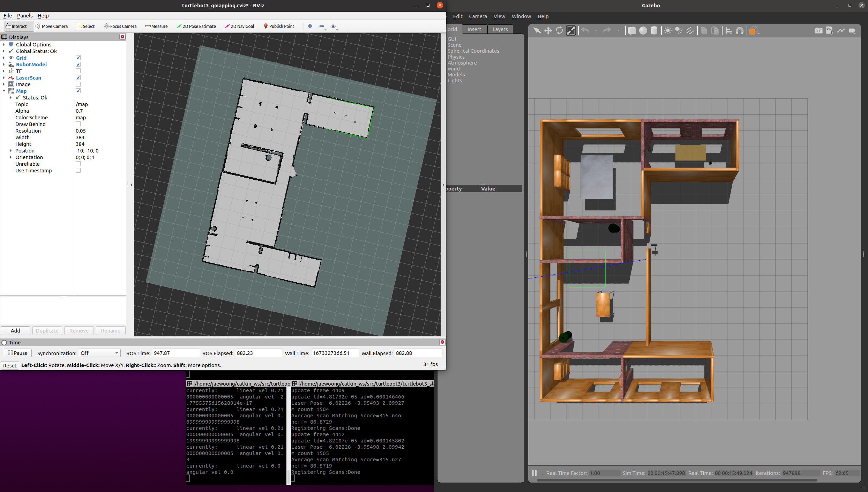Take a Gazebo screenshot with camera icon
The image size is (868, 492).
818,31
